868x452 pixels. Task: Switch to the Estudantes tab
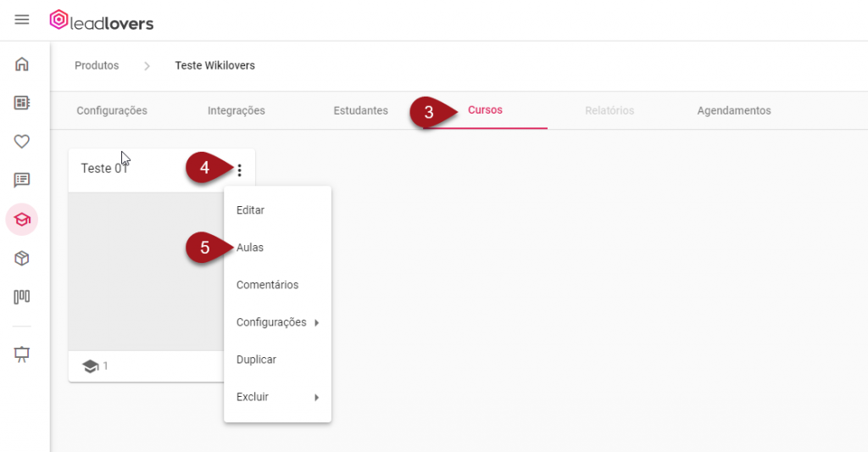pyautogui.click(x=360, y=110)
